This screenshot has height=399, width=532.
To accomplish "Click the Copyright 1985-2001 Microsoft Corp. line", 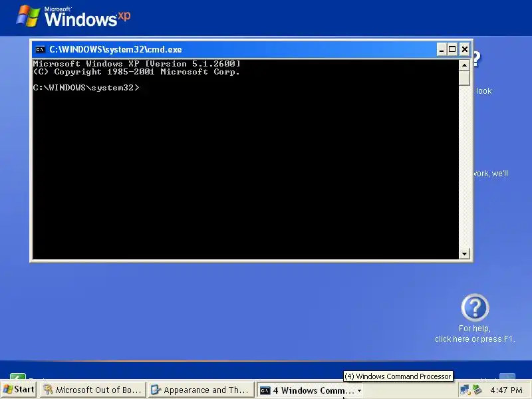I will [136, 72].
